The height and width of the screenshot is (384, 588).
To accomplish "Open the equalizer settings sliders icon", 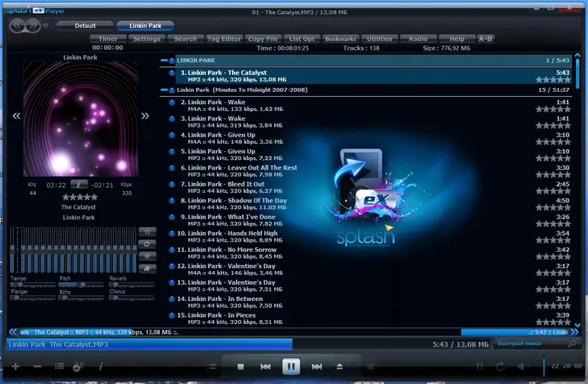I will [212, 367].
